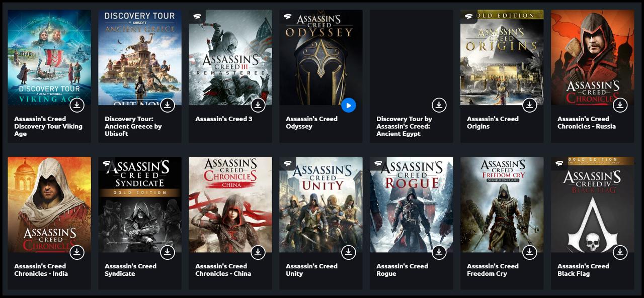Open Chronicles Russia cover art
Image resolution: width=644 pixels, height=298 pixels.
593,57
